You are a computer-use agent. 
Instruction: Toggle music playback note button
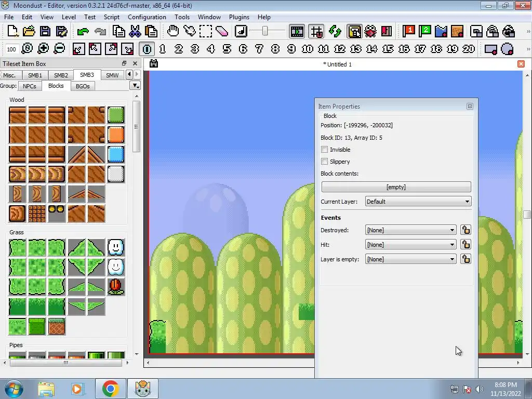(241, 31)
